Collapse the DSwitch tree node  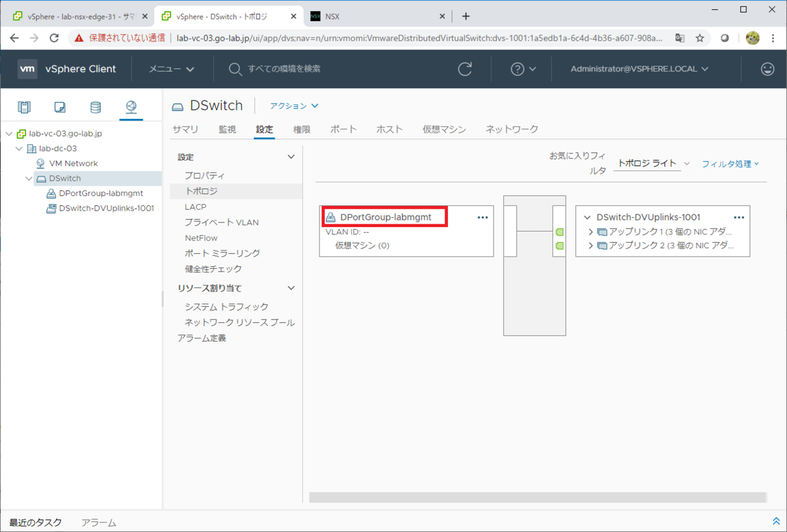tap(29, 178)
